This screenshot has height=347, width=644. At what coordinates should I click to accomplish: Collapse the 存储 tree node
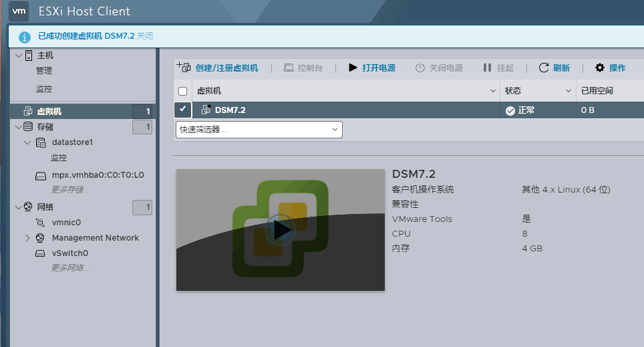[18, 127]
